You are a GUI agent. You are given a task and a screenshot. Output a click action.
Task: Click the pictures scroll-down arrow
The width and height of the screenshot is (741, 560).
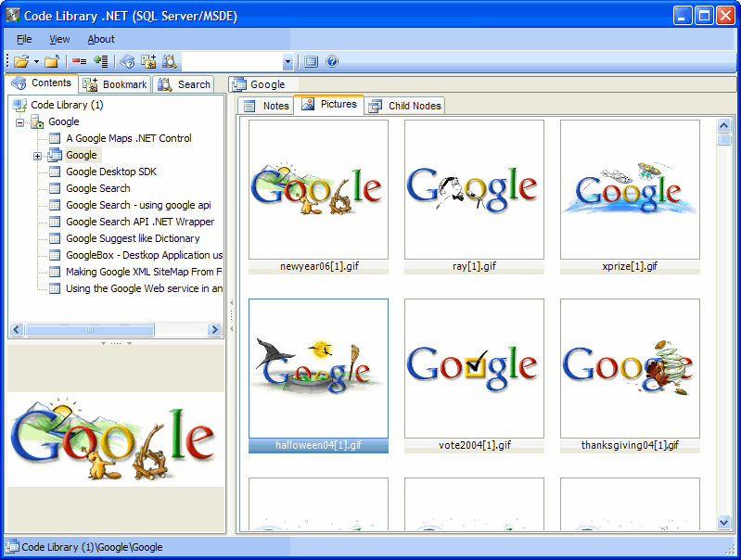click(x=723, y=522)
